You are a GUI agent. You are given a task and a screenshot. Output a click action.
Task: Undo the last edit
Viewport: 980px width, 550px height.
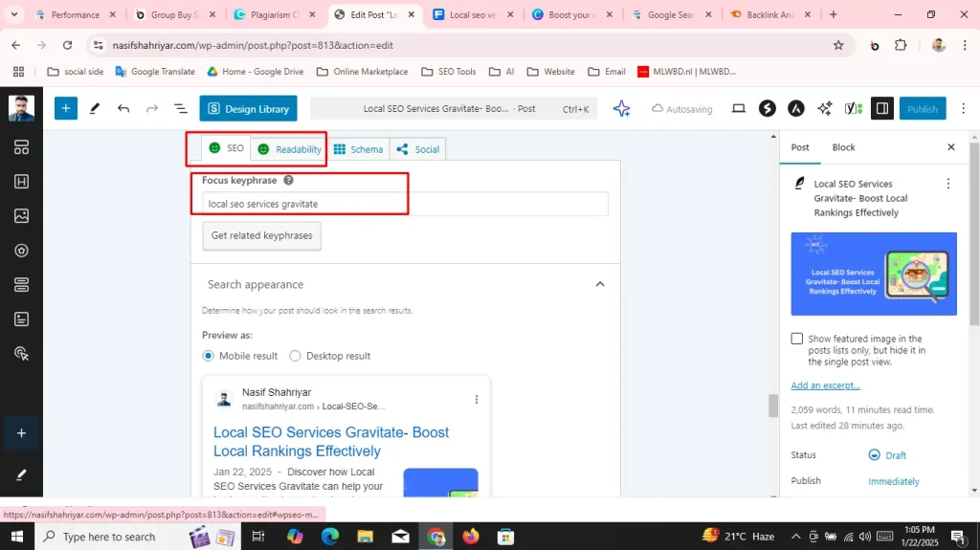(x=123, y=109)
